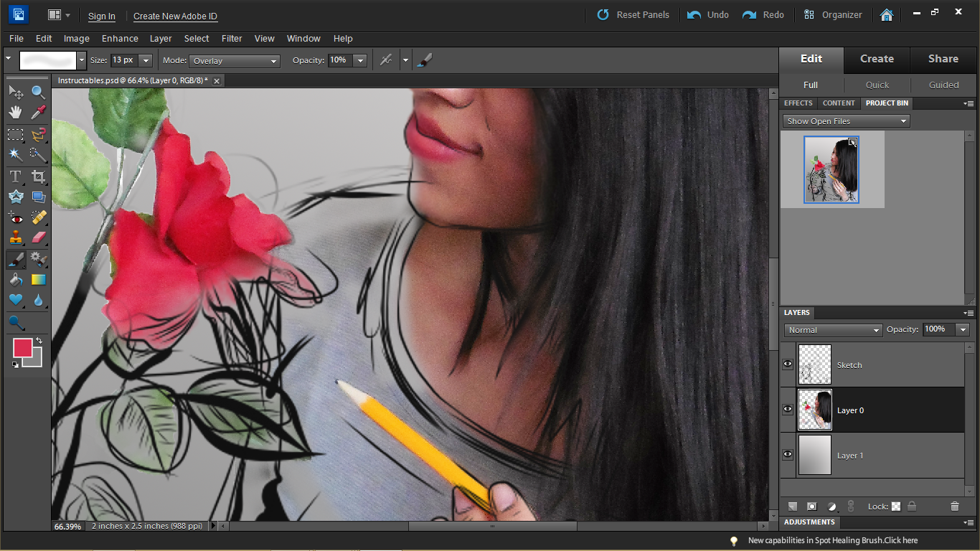Open the workspace layout dropdown in title bar

(59, 15)
